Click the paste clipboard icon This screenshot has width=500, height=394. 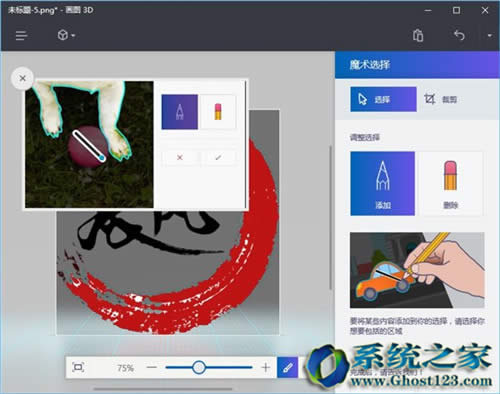[x=418, y=35]
